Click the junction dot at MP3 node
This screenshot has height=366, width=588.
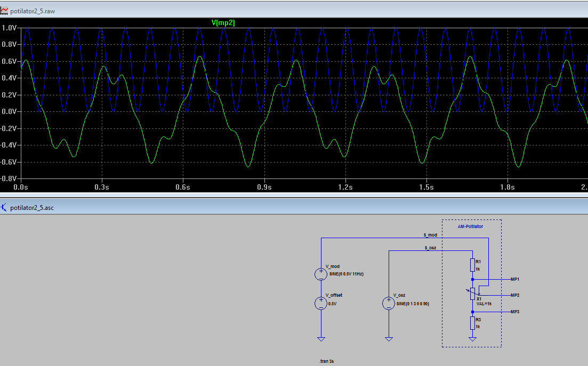pyautogui.click(x=472, y=312)
